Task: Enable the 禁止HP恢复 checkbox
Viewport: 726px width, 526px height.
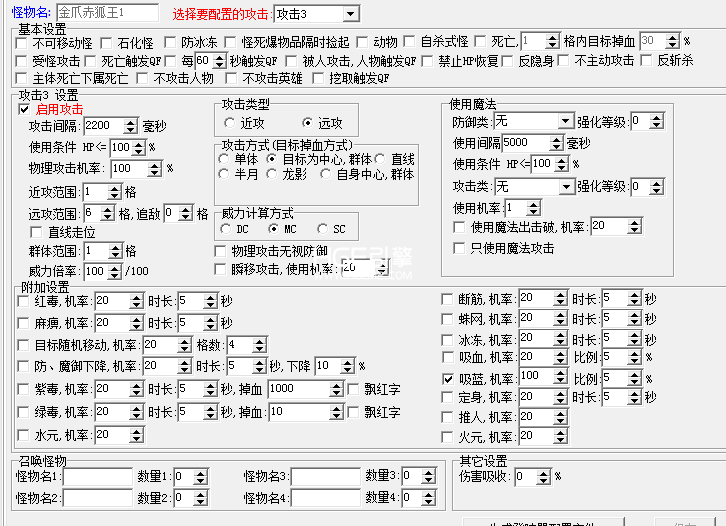Action: click(x=427, y=61)
